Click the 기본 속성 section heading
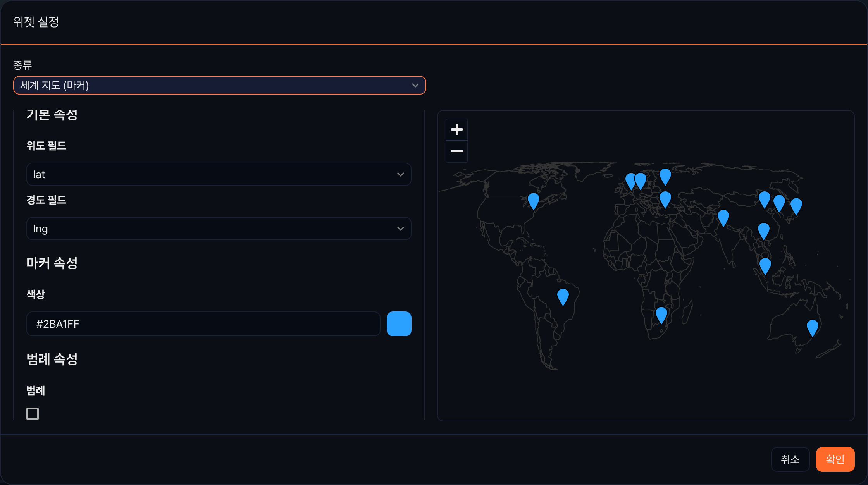 point(52,115)
